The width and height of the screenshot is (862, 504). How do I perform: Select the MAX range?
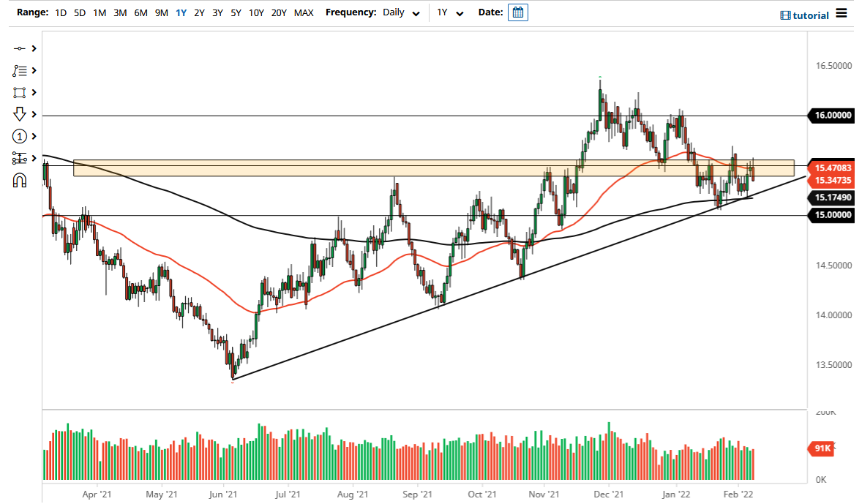(x=304, y=12)
